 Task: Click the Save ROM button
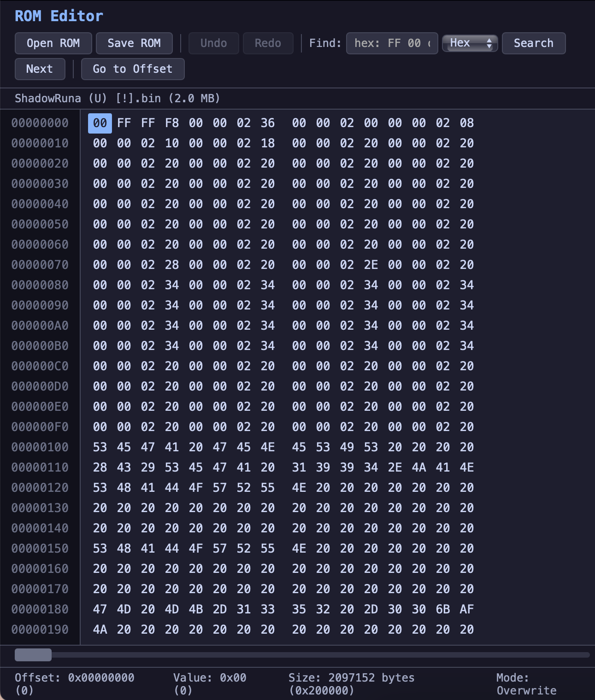pyautogui.click(x=134, y=43)
